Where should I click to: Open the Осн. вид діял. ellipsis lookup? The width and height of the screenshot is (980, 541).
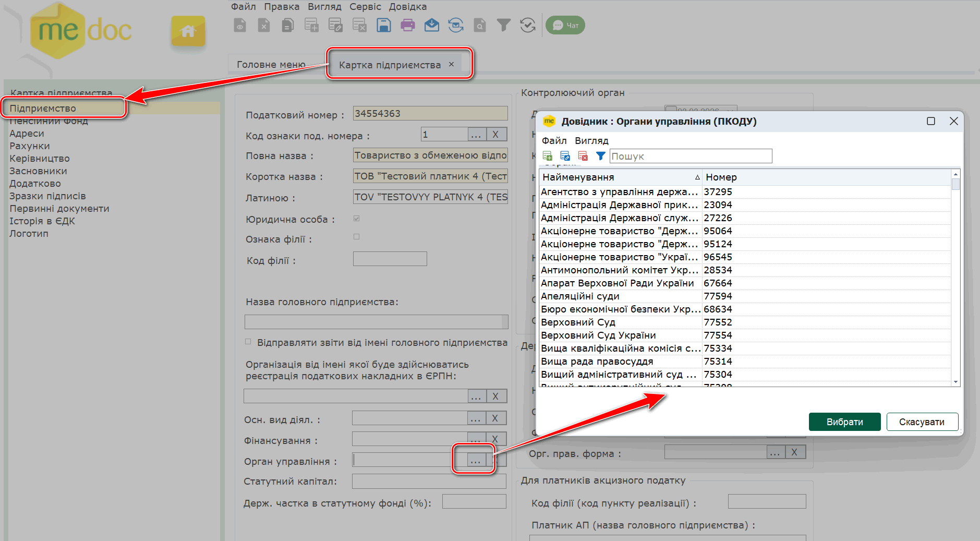click(x=475, y=418)
